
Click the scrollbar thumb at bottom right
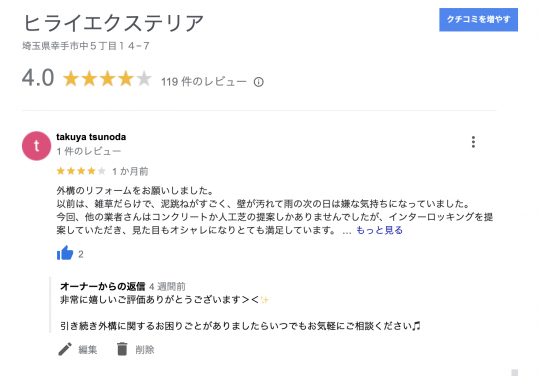(515, 373)
